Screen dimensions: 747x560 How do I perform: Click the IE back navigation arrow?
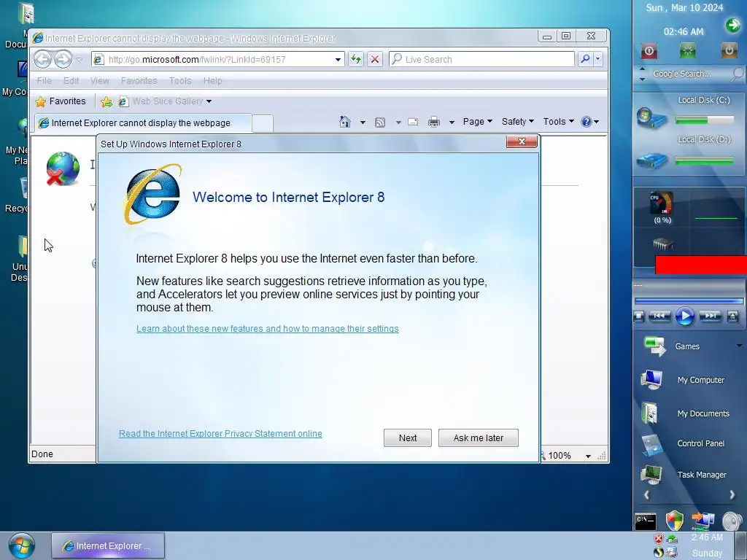pyautogui.click(x=43, y=60)
